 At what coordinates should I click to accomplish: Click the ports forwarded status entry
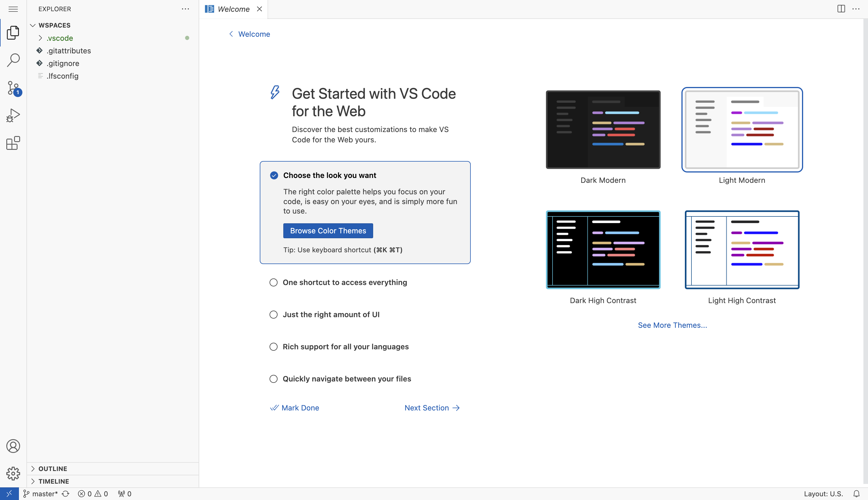[125, 493]
